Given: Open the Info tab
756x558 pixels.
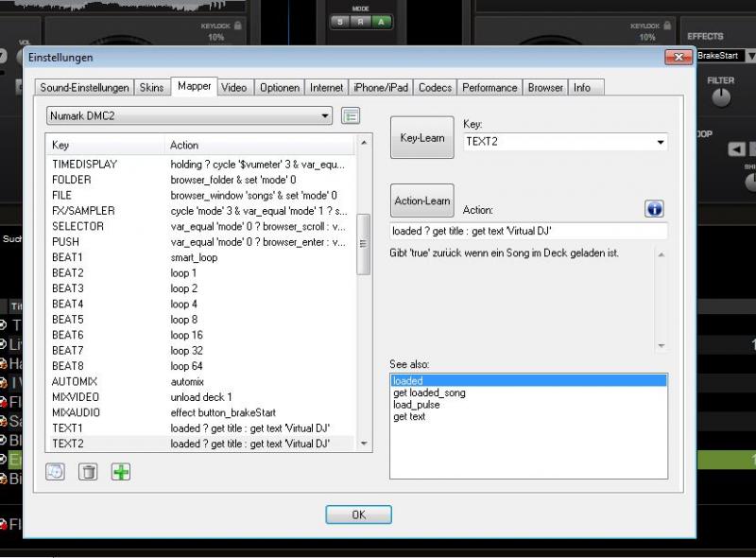Looking at the screenshot, I should point(585,87).
